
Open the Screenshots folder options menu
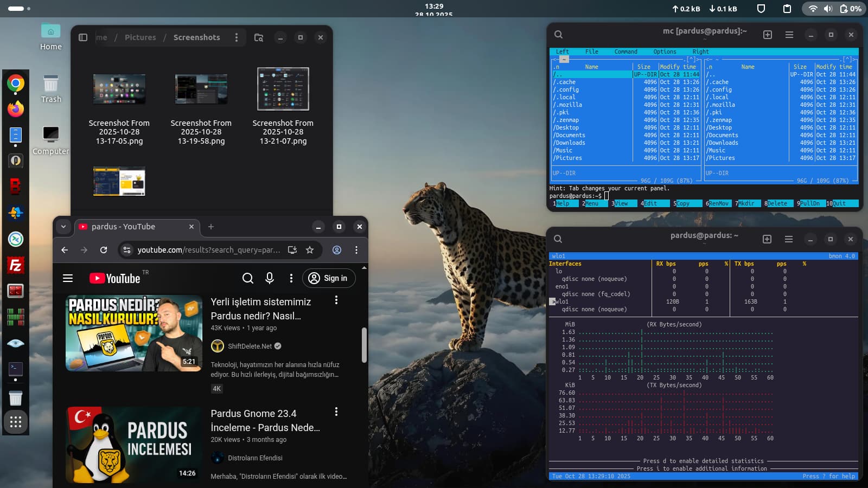point(237,37)
